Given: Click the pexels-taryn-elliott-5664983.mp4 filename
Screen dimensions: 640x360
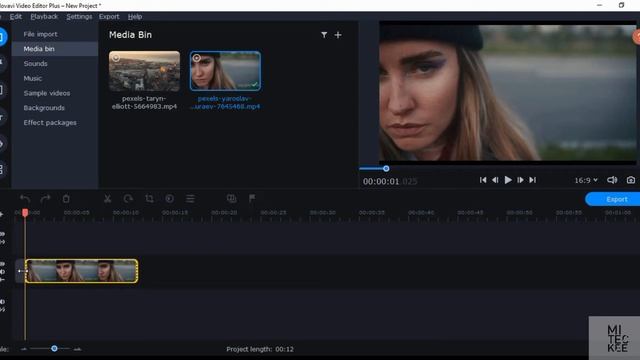Looking at the screenshot, I should (144, 102).
